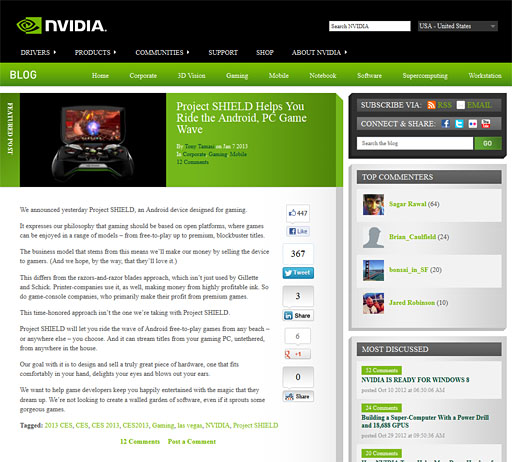Expand the Drivers menu
This screenshot has width=512, height=462.
point(38,52)
